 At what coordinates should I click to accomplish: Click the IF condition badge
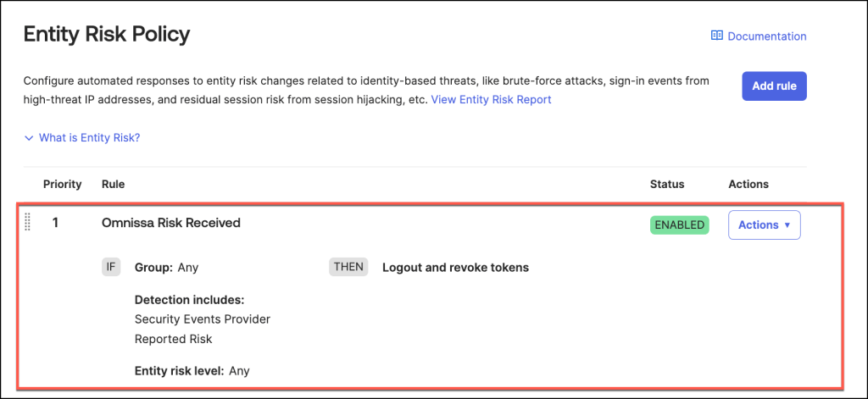[110, 267]
